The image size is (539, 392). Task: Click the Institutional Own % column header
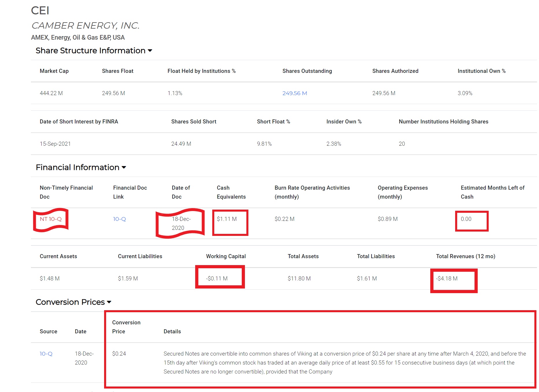pos(481,71)
